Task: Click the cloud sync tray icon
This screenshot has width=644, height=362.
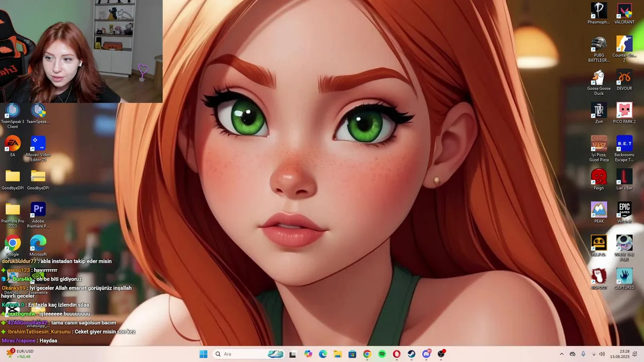Action: [572, 354]
